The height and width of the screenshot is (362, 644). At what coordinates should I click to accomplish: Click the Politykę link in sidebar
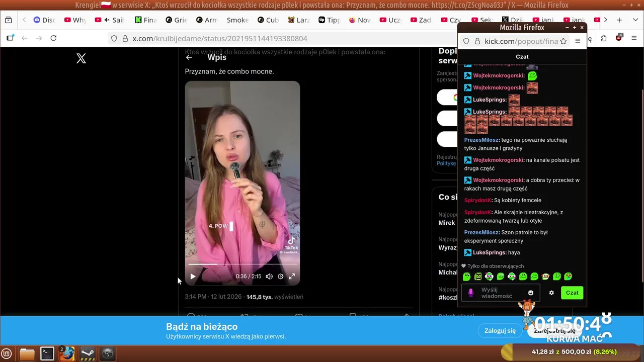[x=446, y=163]
